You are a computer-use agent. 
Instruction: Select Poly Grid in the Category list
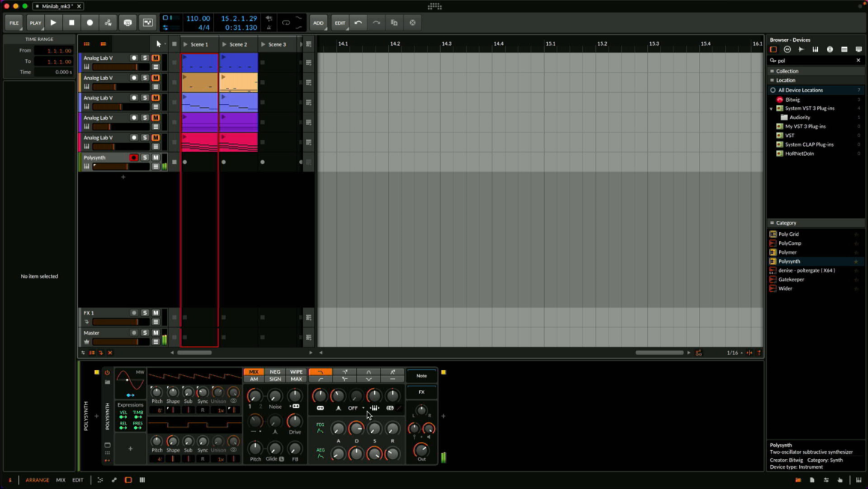point(789,234)
